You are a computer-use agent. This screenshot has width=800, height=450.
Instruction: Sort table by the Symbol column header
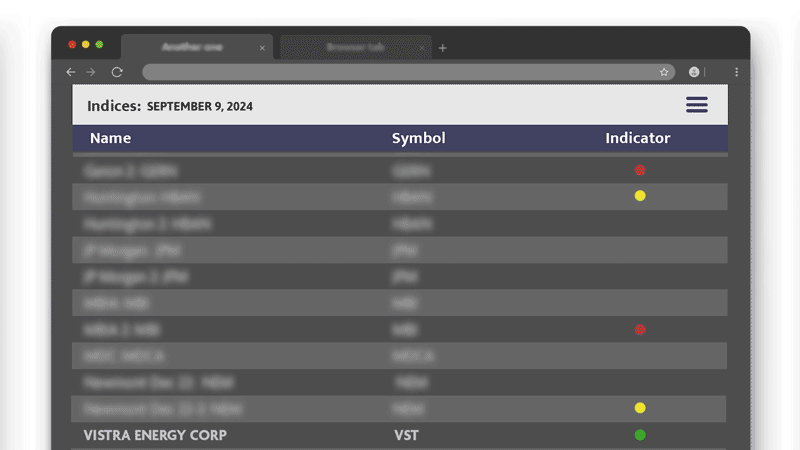point(418,139)
